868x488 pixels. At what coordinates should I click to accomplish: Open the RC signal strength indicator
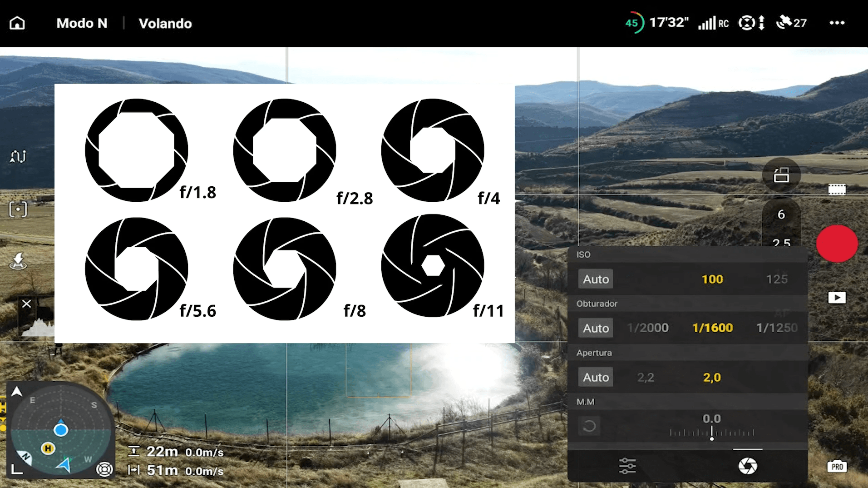coord(713,23)
